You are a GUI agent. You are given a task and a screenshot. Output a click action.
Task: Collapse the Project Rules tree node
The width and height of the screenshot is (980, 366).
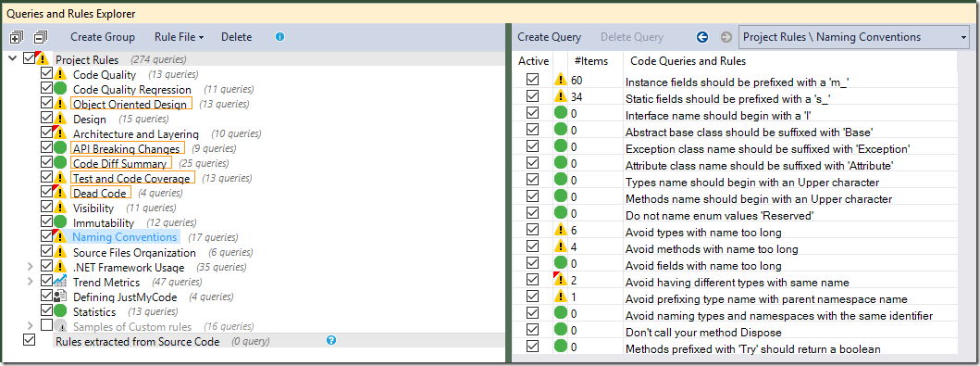pos(13,58)
